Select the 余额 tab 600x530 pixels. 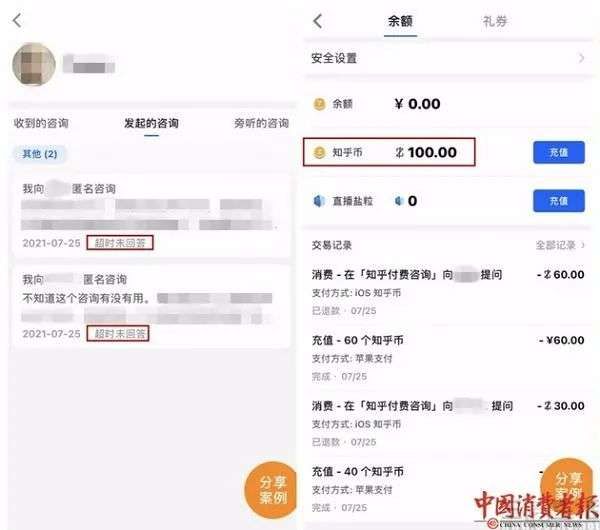pos(400,21)
